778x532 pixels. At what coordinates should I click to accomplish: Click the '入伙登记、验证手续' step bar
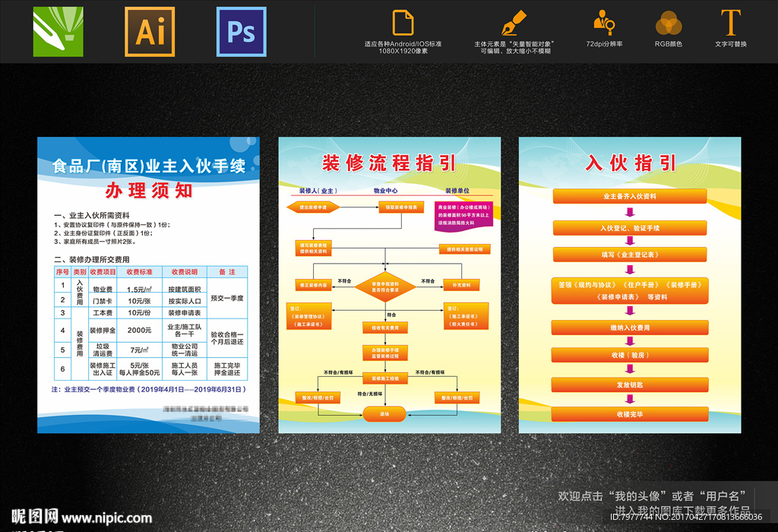pos(630,228)
